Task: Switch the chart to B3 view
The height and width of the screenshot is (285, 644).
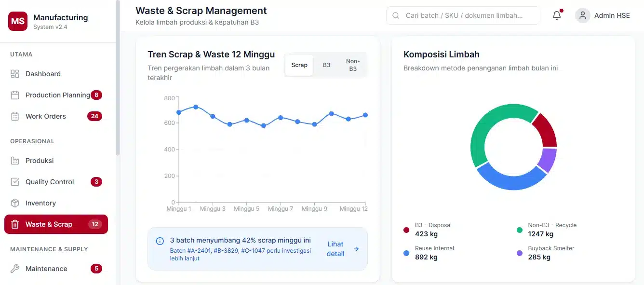Action: [x=326, y=65]
